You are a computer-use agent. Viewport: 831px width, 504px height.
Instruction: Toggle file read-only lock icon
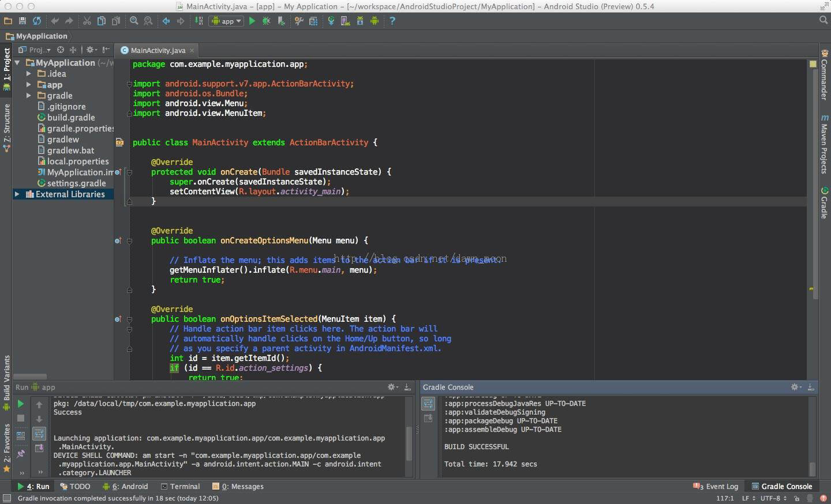pyautogui.click(x=796, y=498)
